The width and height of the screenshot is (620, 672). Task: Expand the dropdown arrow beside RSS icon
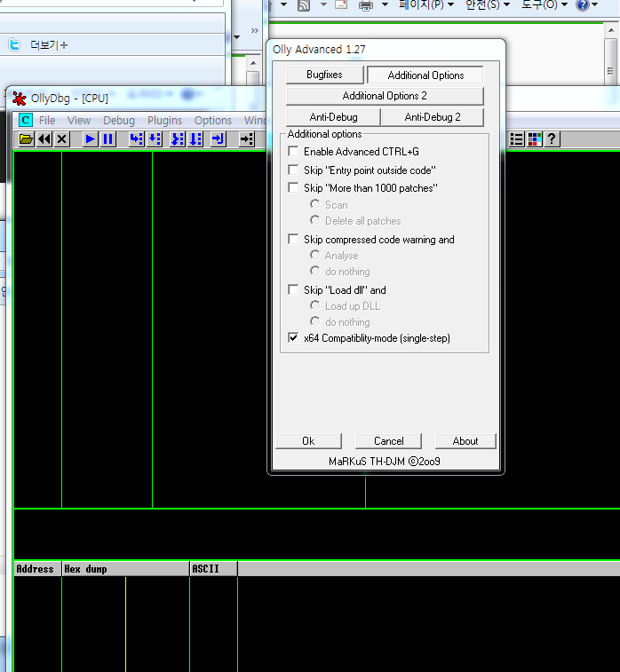(323, 4)
